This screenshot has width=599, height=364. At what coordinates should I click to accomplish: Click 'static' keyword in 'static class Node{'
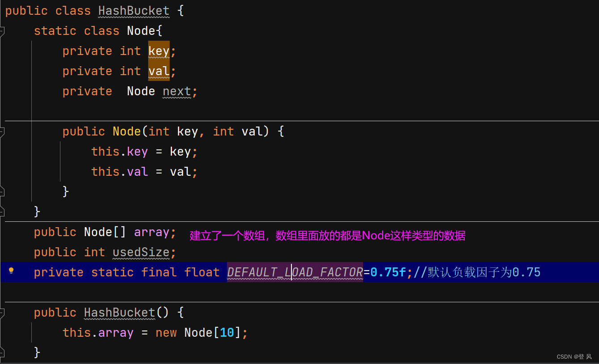coord(55,31)
